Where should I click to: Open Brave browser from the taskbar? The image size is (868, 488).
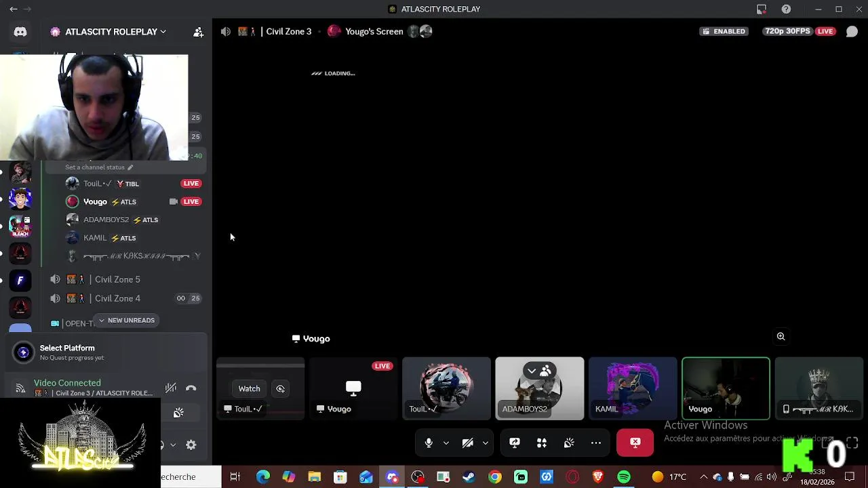(x=597, y=477)
